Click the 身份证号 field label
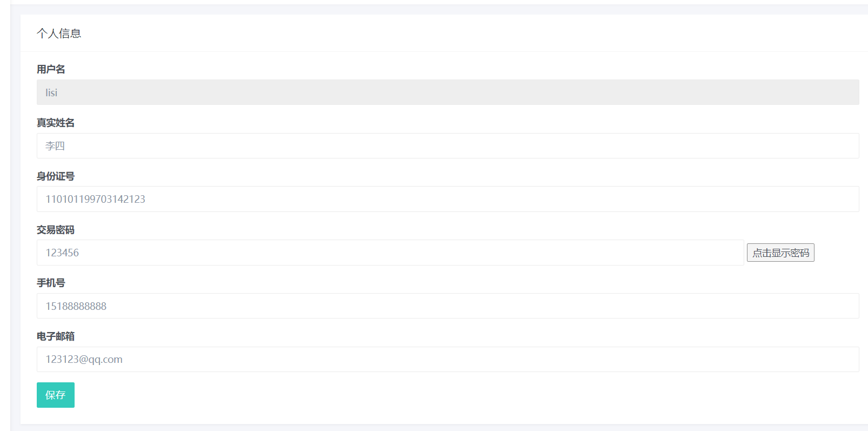This screenshot has height=431, width=868. (56, 176)
